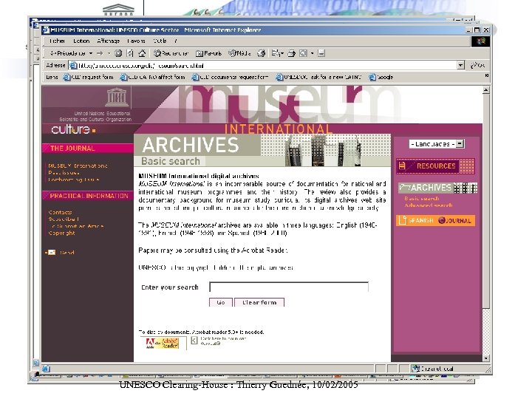Open the Edition menu
The height and width of the screenshot is (399, 532).
click(81, 41)
